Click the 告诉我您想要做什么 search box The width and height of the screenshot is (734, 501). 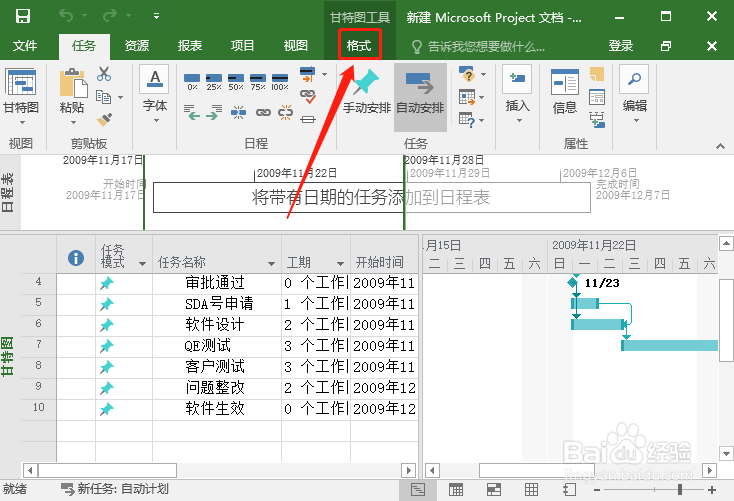pyautogui.click(x=478, y=46)
